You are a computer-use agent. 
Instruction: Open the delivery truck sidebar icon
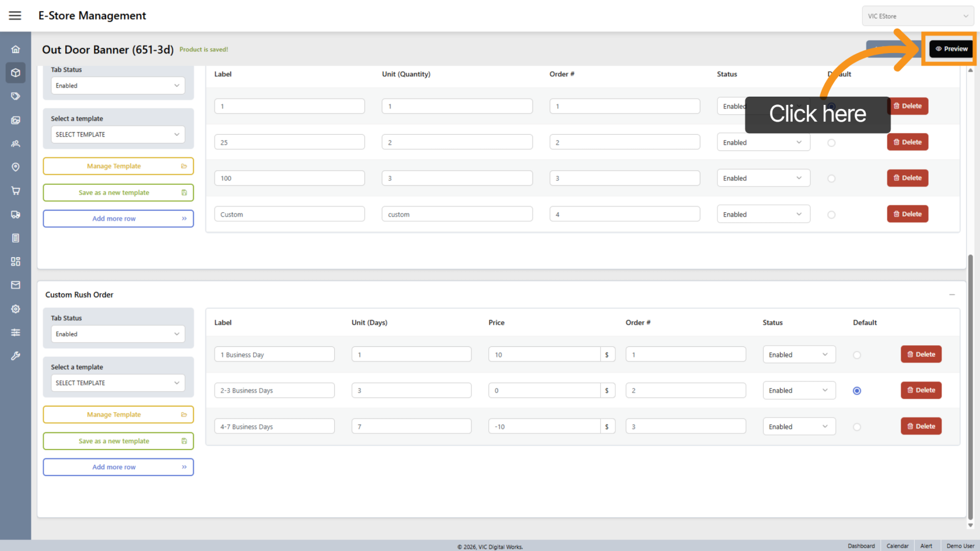[16, 215]
